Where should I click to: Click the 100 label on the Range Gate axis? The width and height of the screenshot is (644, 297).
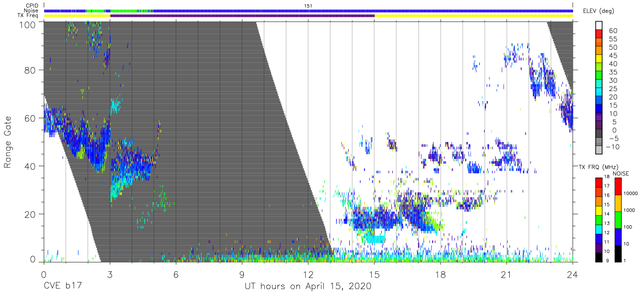(x=27, y=24)
